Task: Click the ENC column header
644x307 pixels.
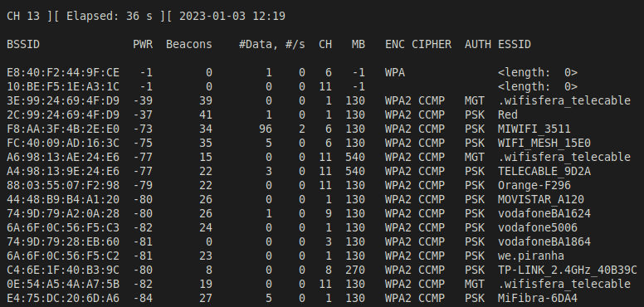Action: click(395, 44)
